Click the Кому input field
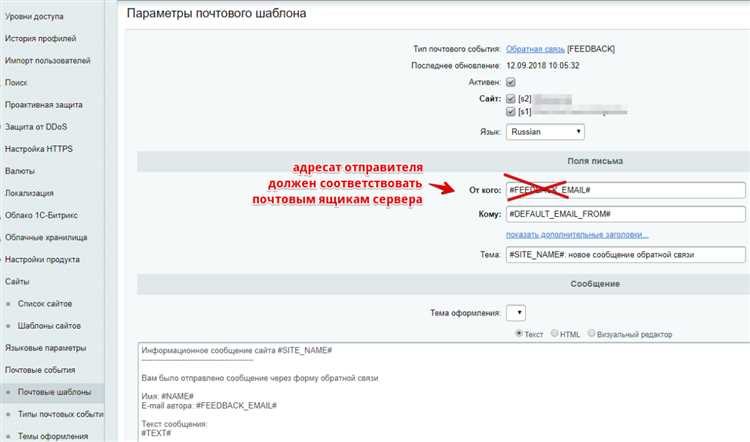 [626, 214]
